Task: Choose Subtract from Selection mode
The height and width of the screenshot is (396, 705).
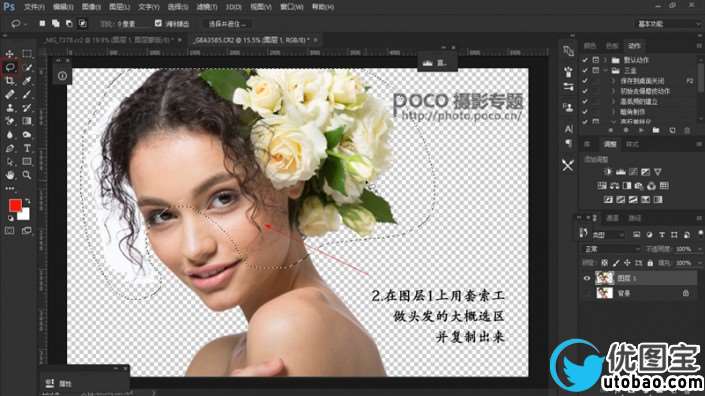Action: (69, 23)
